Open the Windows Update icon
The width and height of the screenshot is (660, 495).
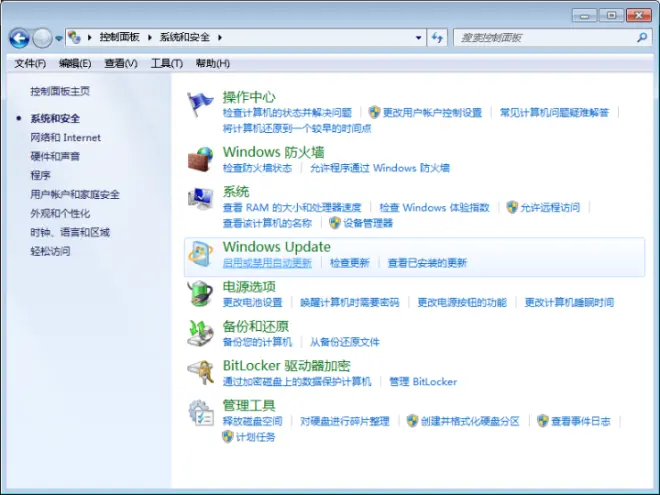click(200, 254)
